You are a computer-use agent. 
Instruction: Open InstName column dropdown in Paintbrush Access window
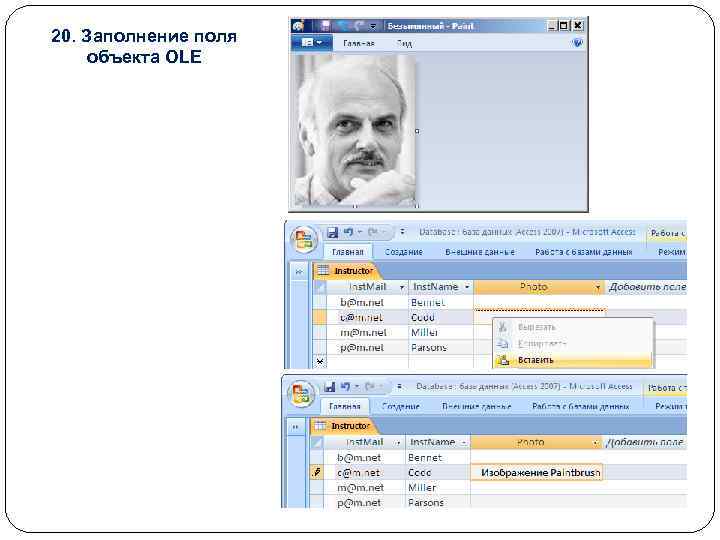coord(464,443)
